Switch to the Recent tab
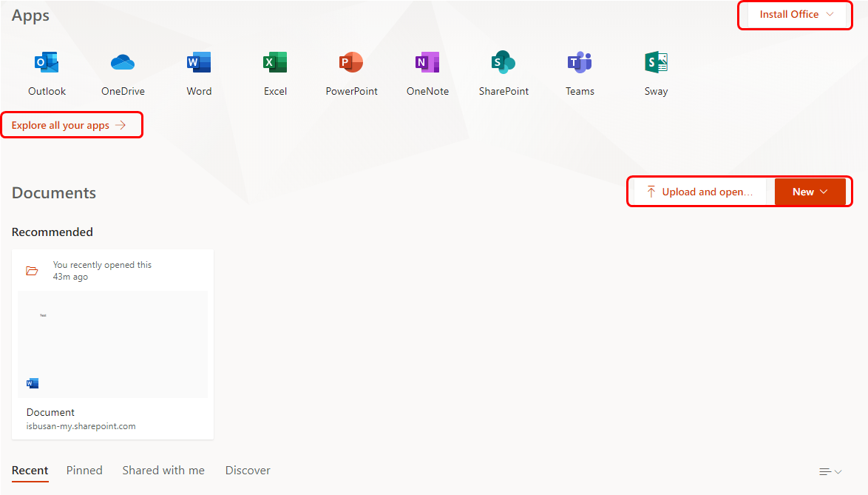Viewport: 868px width, 495px height. pyautogui.click(x=30, y=471)
